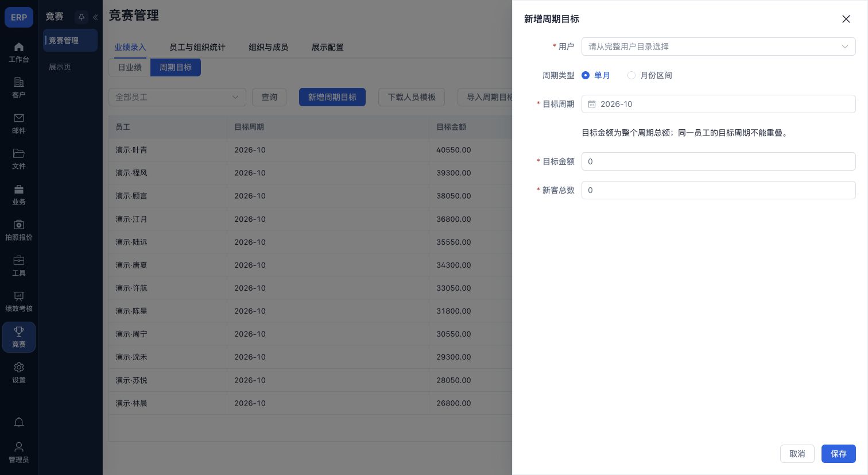The image size is (868, 475).
Task: Pin the 竞赛 side panel
Action: pyautogui.click(x=82, y=17)
